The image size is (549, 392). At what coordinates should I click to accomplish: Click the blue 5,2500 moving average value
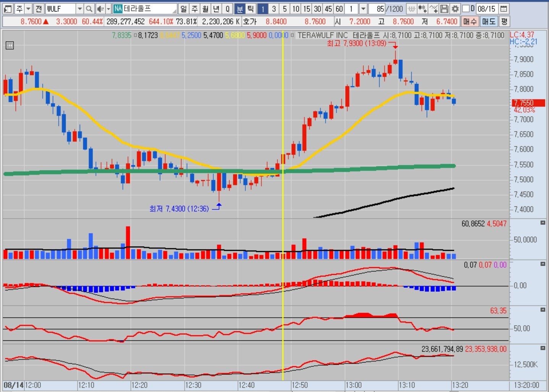191,35
